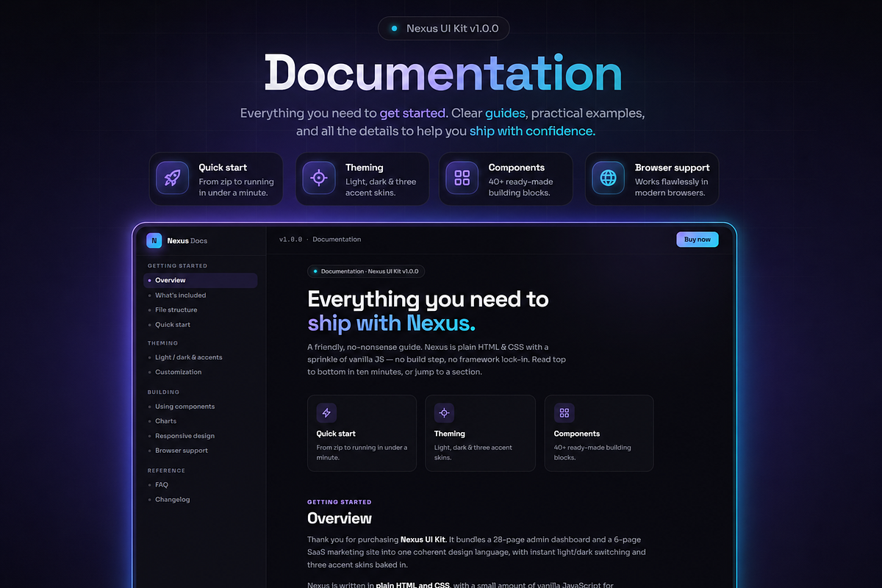This screenshot has height=588, width=882.
Task: Click the Nexus Docs brand name
Action: 187,240
